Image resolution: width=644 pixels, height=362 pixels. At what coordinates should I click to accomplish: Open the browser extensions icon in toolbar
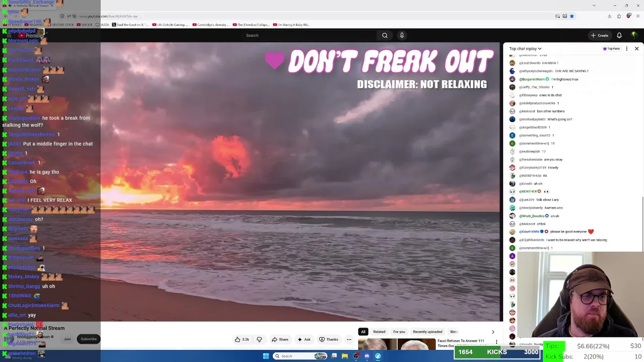pyautogui.click(x=619, y=16)
